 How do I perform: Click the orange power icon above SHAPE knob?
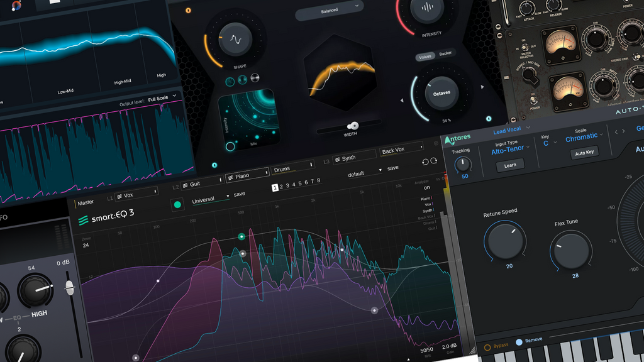click(188, 10)
